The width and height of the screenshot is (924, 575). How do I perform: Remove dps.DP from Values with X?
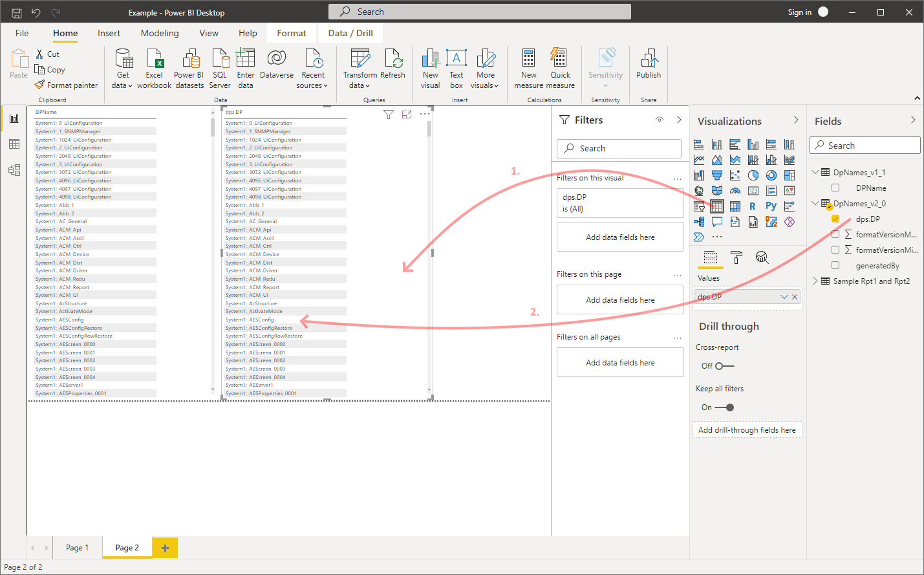tap(795, 297)
